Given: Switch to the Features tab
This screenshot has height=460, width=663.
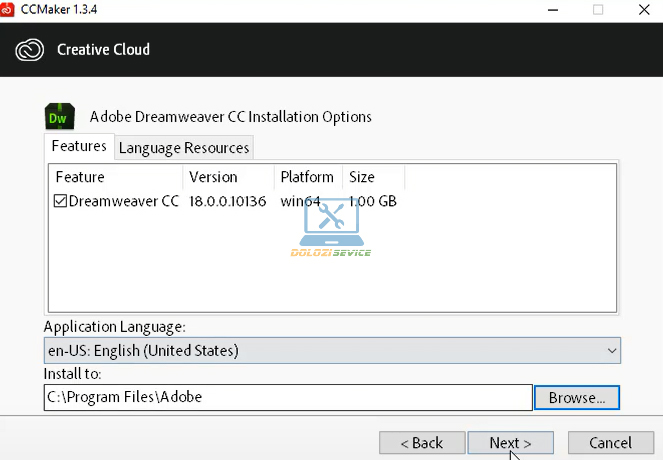Looking at the screenshot, I should (79, 147).
